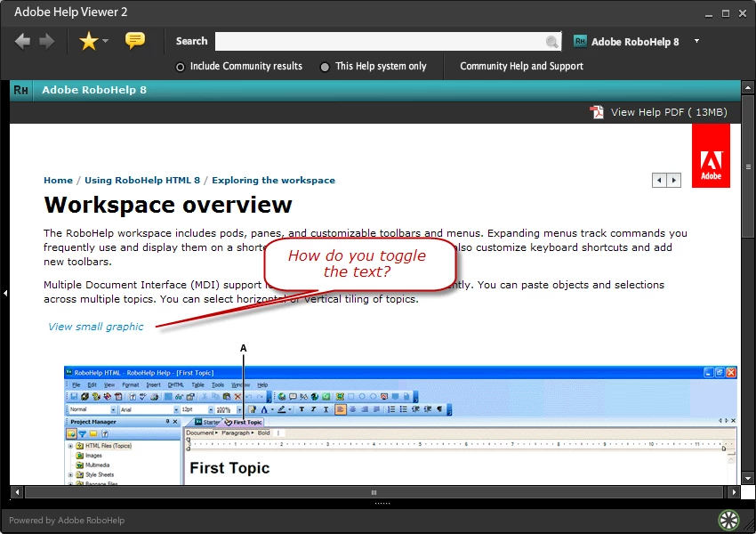Click the bold T icon in graphic toolbar

(302, 409)
